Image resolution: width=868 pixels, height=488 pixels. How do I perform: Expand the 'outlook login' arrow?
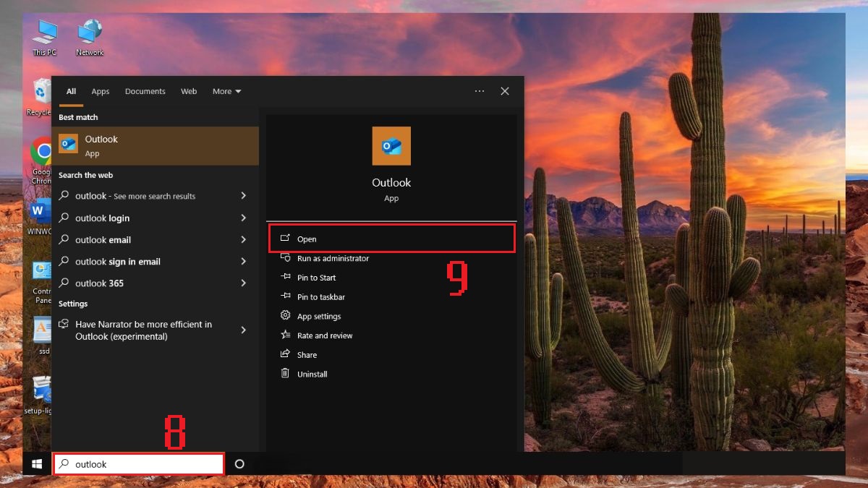244,218
